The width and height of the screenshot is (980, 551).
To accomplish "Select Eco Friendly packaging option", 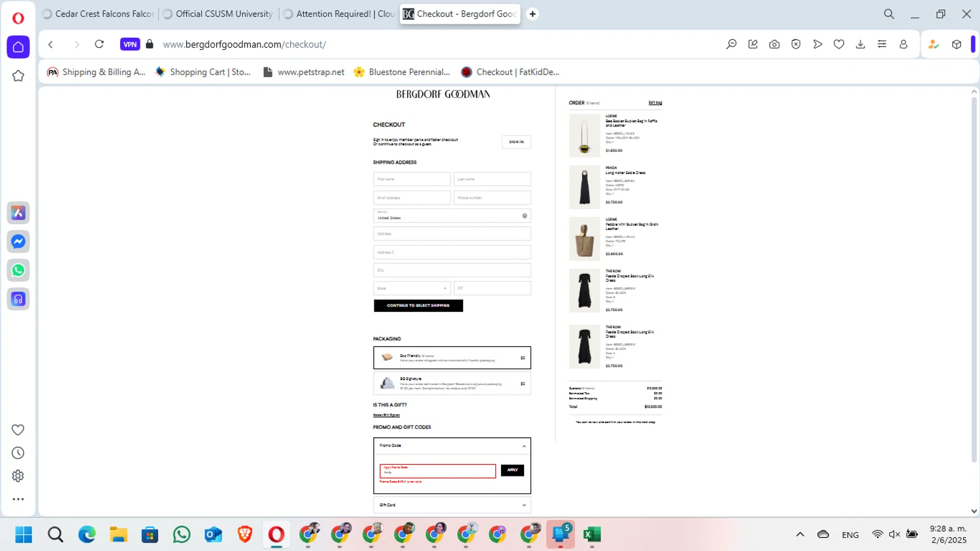I will coord(452,358).
